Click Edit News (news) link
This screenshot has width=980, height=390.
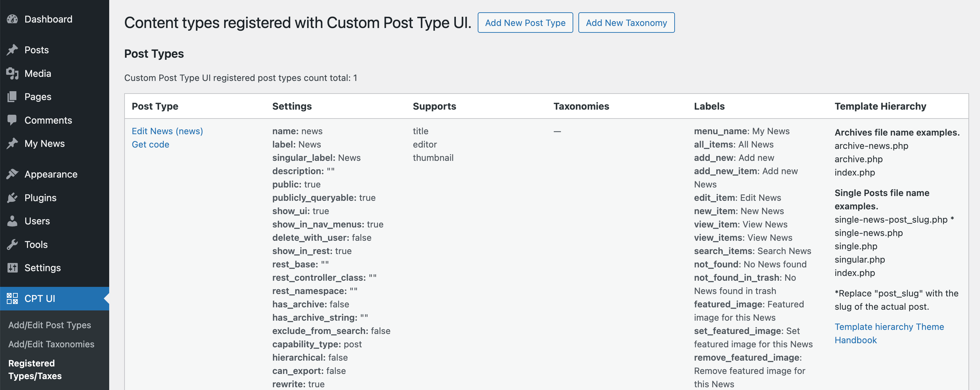[x=167, y=131]
